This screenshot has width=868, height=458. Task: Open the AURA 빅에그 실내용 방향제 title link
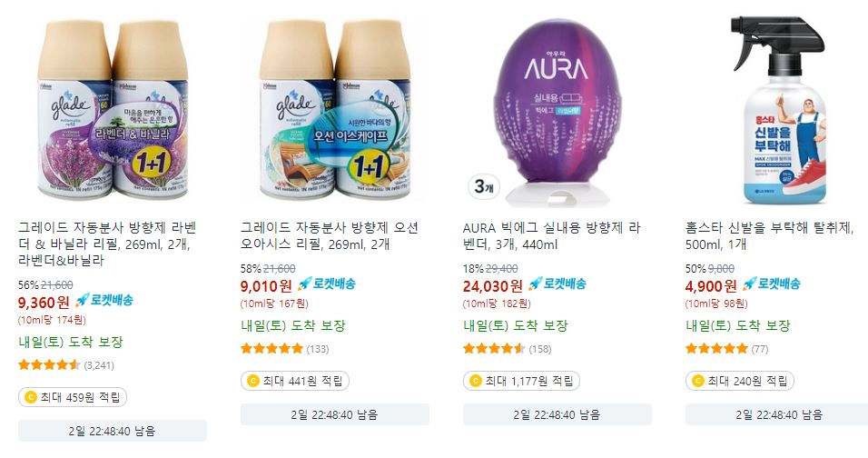(x=552, y=236)
